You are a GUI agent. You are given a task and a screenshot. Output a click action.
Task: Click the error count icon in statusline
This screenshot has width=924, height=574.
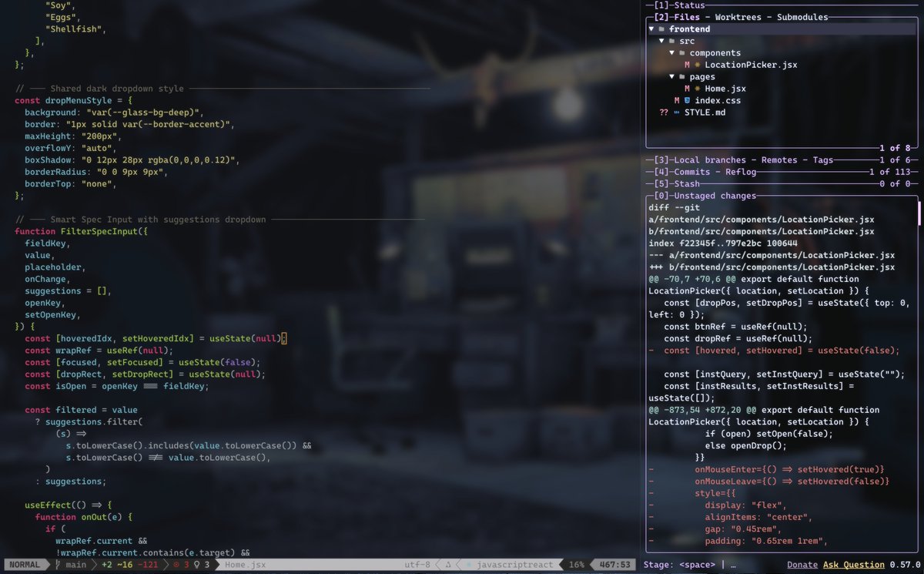tap(176, 565)
